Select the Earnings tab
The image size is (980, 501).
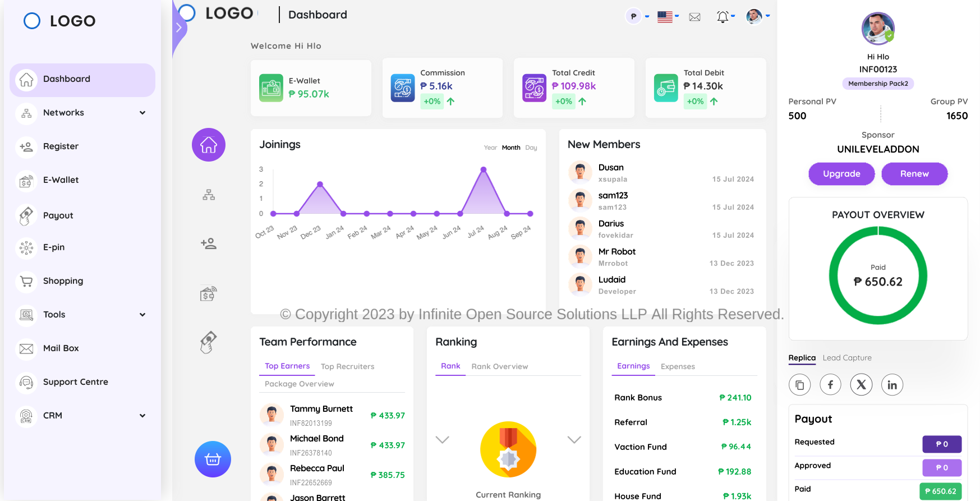[633, 366]
